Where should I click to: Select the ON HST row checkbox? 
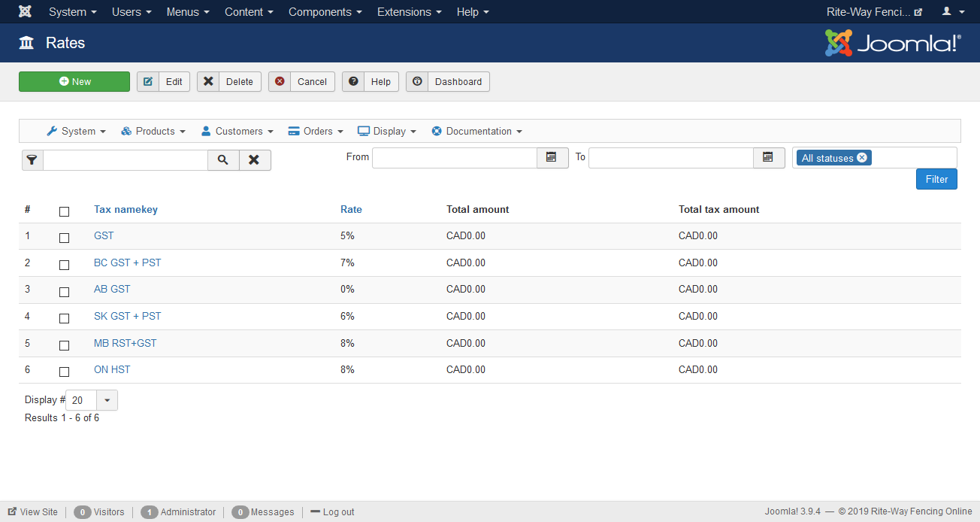(x=64, y=372)
